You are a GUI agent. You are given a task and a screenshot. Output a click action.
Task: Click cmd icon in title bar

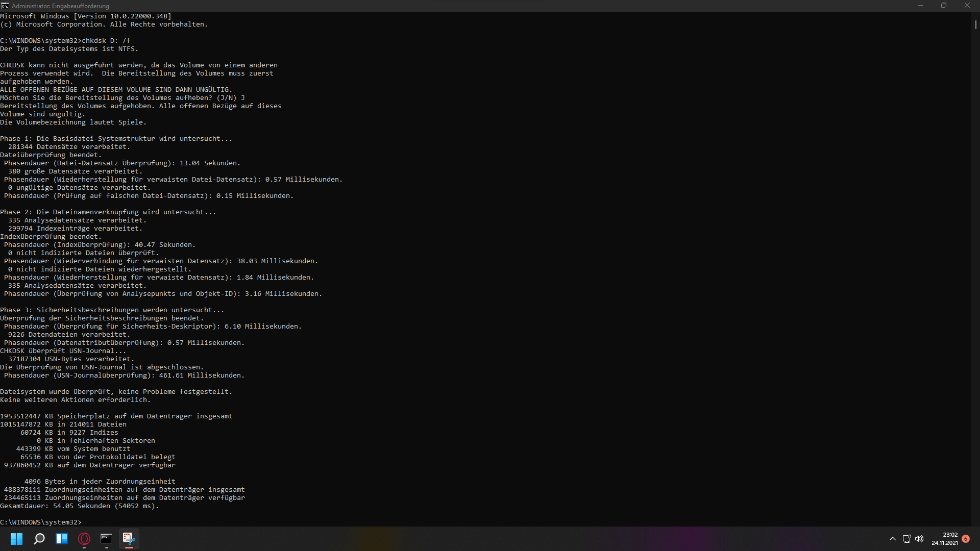5,6
